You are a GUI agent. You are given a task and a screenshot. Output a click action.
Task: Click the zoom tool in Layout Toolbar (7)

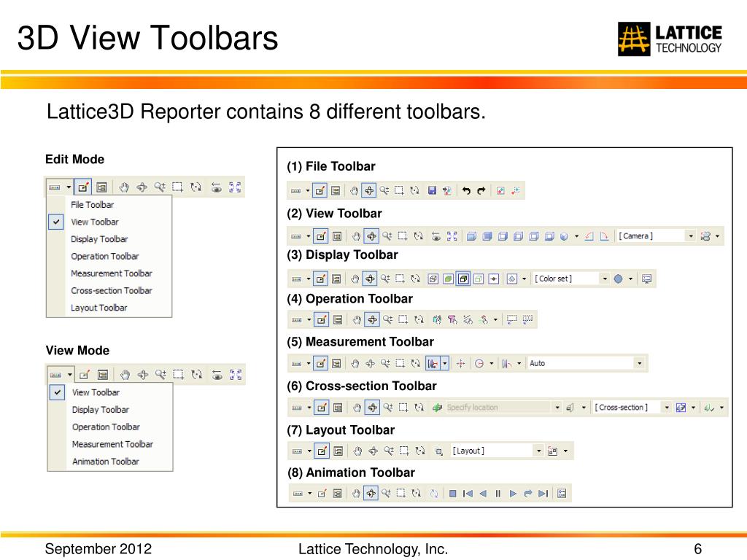point(389,451)
